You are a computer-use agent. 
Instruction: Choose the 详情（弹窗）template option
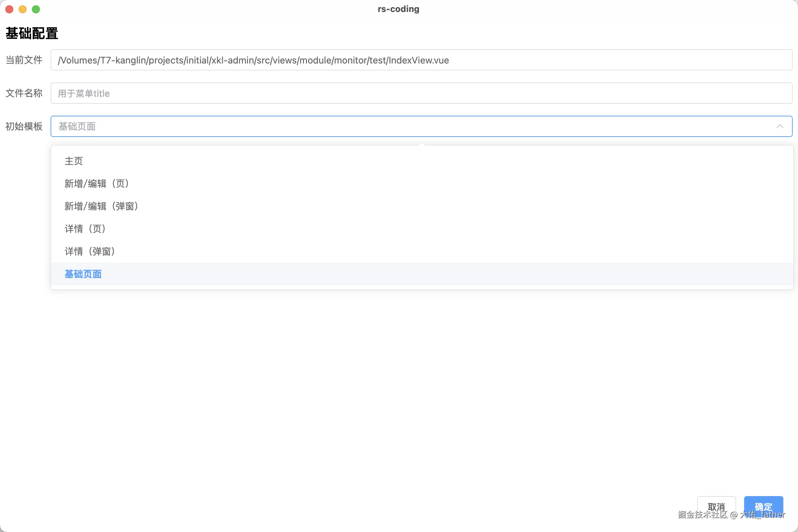tap(90, 251)
